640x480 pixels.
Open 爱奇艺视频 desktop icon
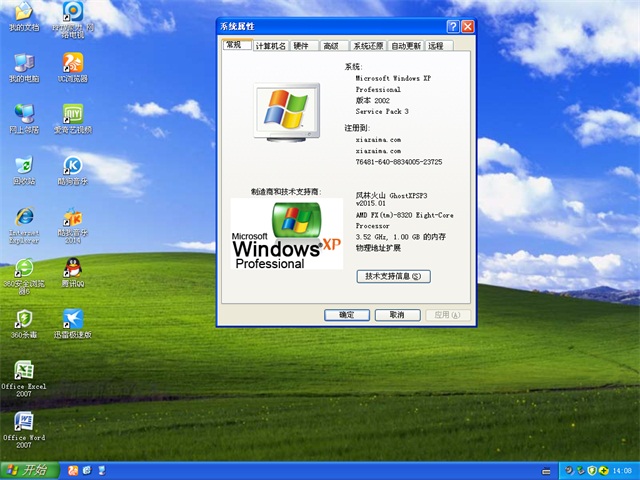(x=72, y=113)
